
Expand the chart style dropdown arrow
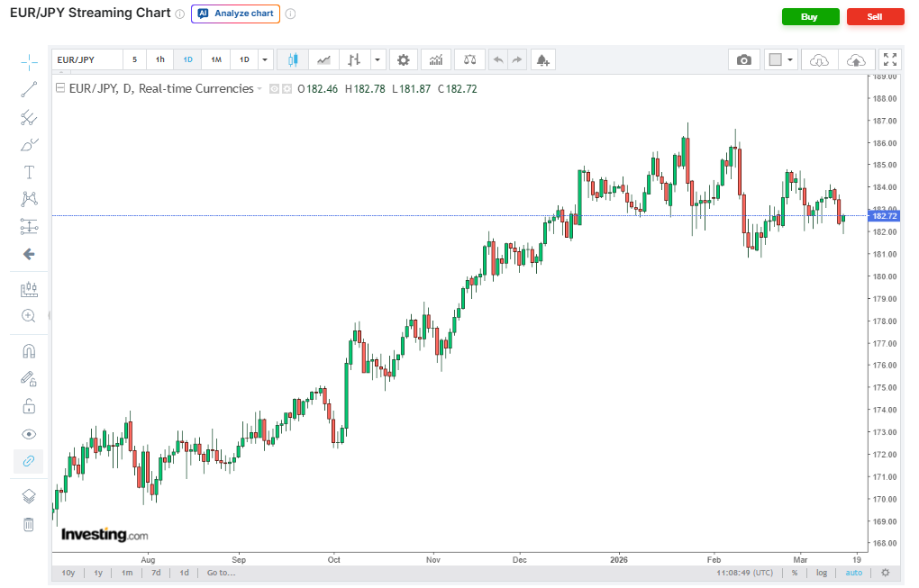coord(377,60)
